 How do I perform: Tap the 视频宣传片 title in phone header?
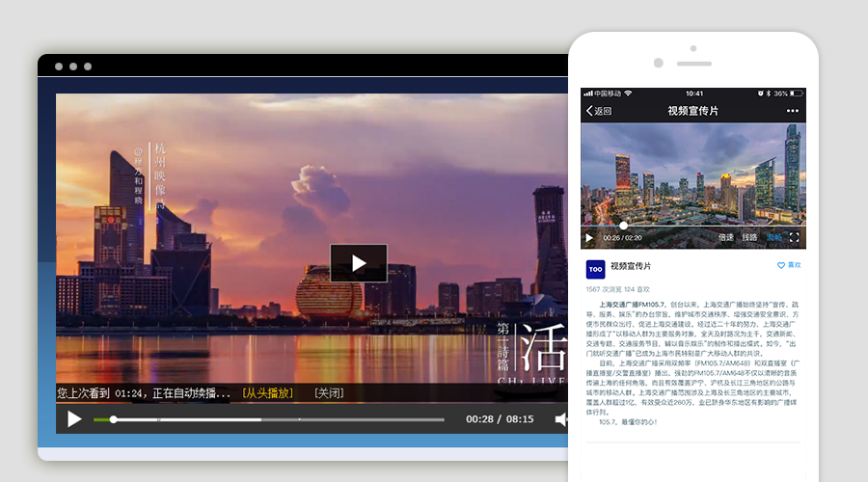click(x=692, y=111)
